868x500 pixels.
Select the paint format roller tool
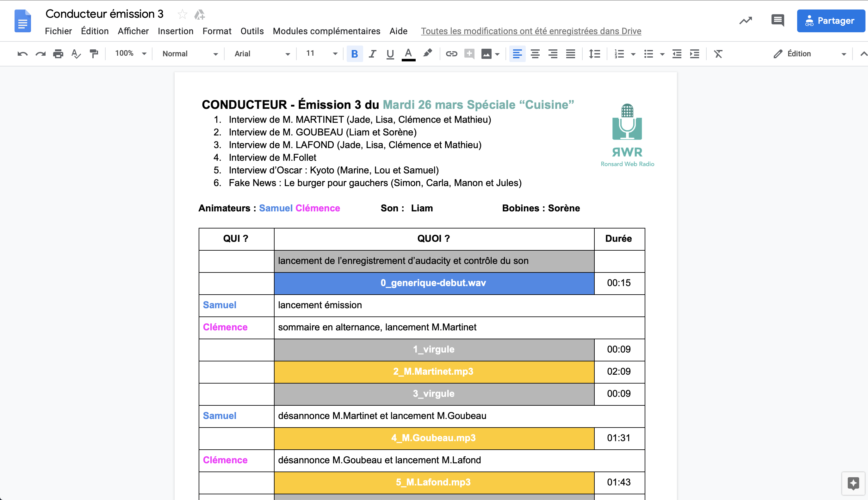pos(94,54)
